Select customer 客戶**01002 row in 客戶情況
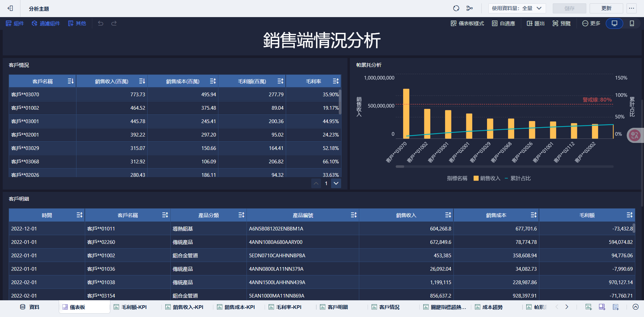 pyautogui.click(x=175, y=108)
